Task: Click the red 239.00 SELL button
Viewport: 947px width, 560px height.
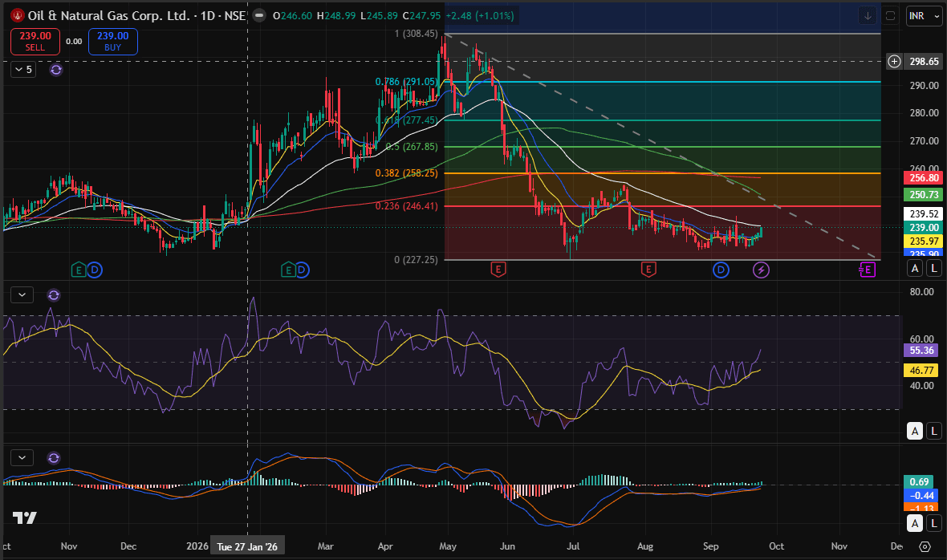Action: click(x=35, y=42)
